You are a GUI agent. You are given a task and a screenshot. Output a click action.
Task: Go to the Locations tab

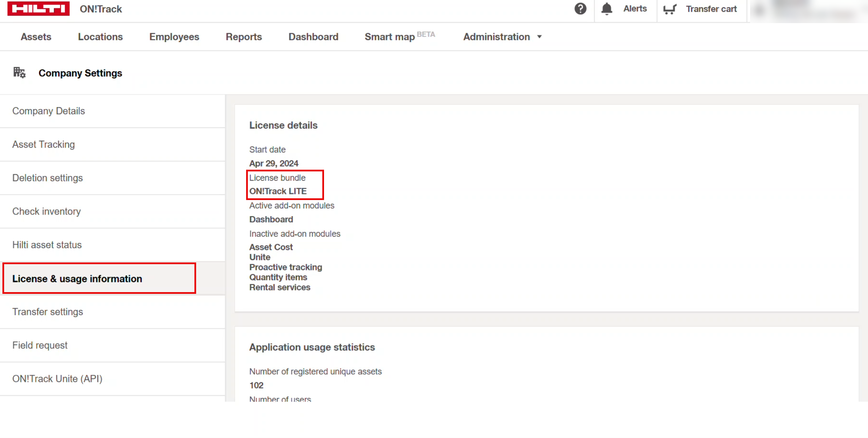click(100, 37)
